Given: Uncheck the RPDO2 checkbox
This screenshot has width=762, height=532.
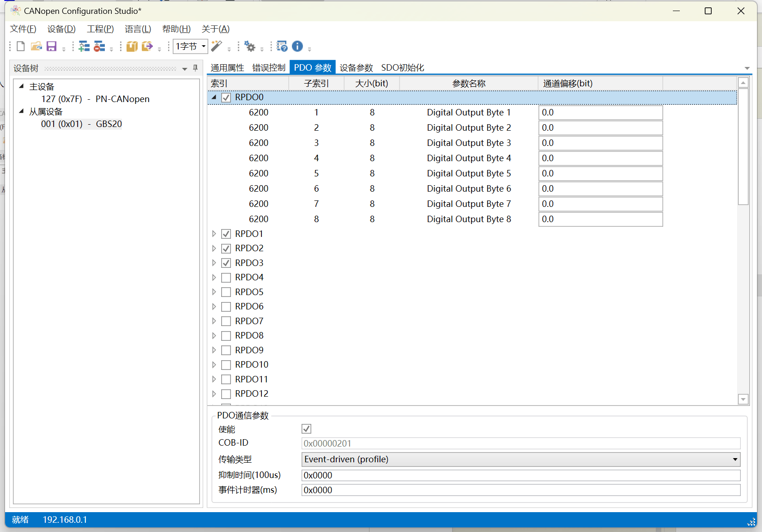Looking at the screenshot, I should pos(226,248).
